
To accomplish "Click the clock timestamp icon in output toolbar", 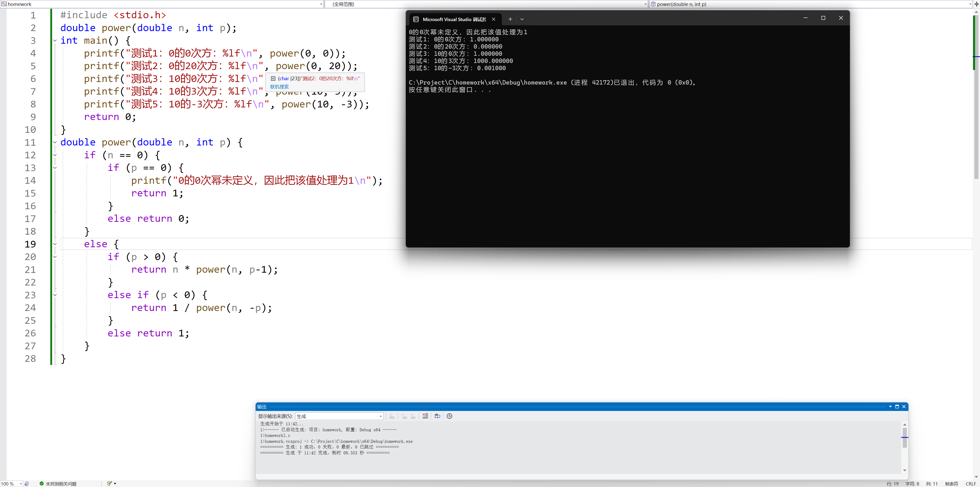I will click(449, 416).
